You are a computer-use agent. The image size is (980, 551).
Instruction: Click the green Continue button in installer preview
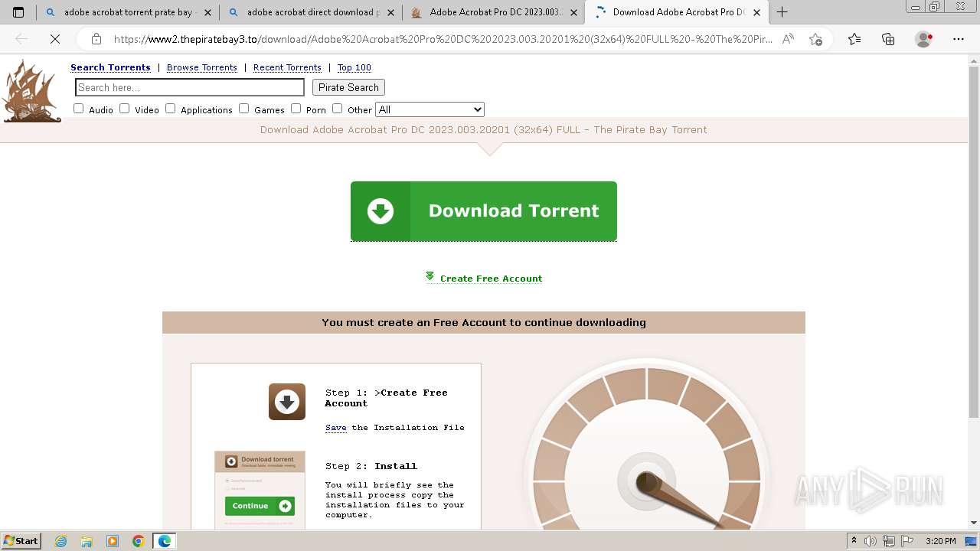(260, 506)
